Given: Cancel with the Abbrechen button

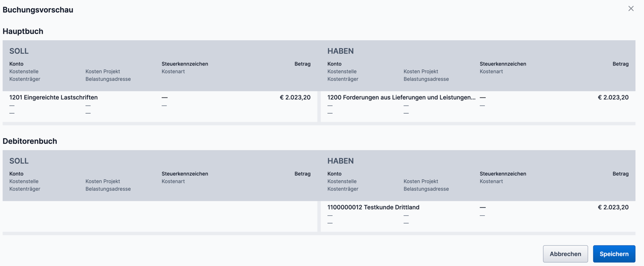Looking at the screenshot, I should pos(565,254).
